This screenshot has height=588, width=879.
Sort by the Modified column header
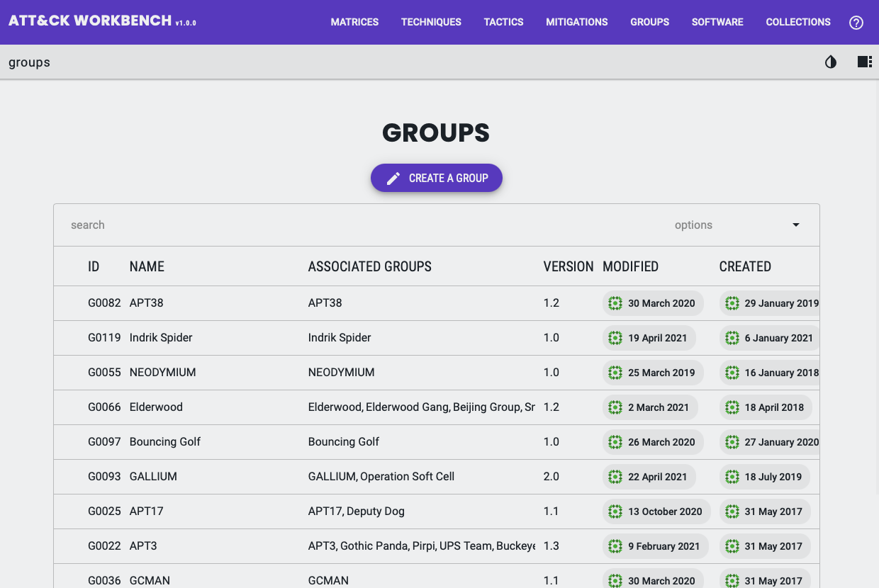[630, 266]
